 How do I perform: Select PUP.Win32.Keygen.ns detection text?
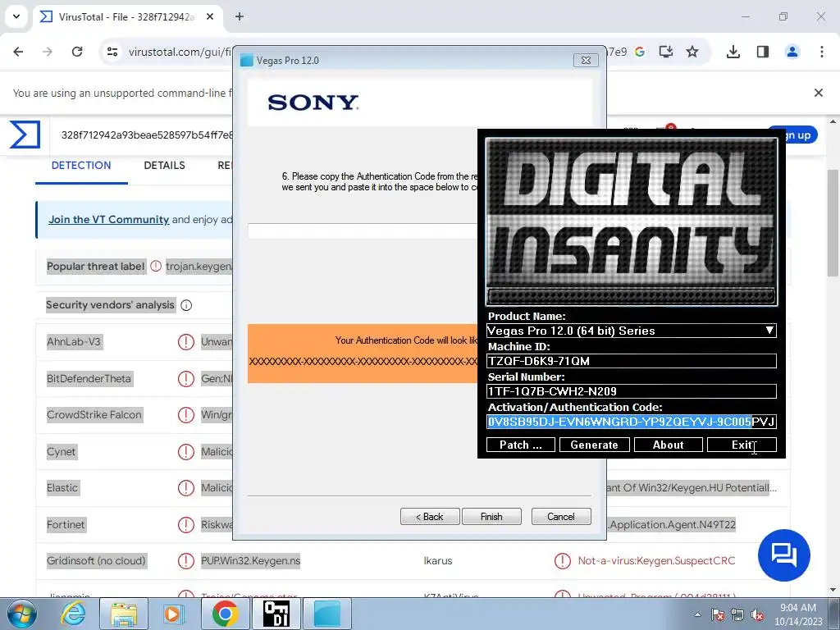(251, 561)
